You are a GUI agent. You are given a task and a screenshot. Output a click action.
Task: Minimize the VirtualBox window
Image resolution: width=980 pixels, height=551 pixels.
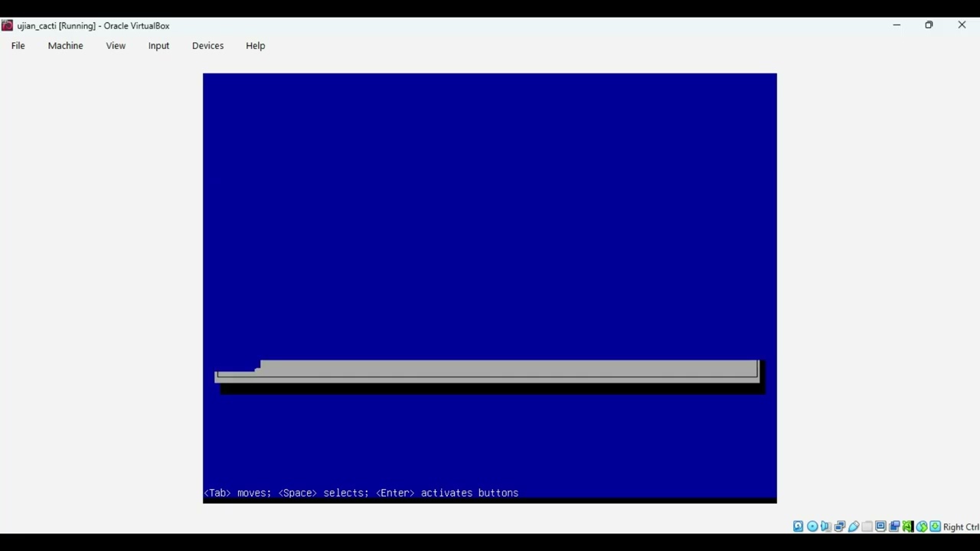pos(897,25)
